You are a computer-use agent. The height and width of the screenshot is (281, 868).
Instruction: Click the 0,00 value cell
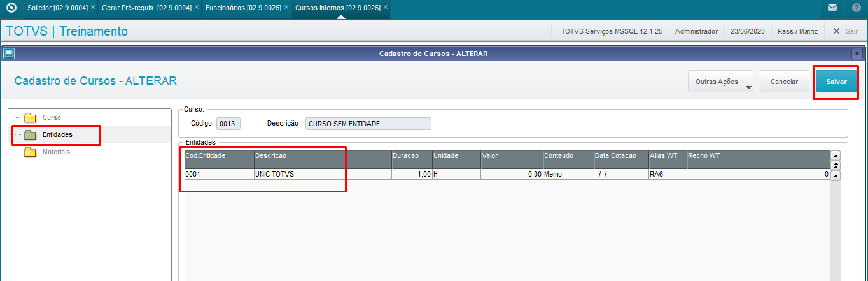click(512, 174)
